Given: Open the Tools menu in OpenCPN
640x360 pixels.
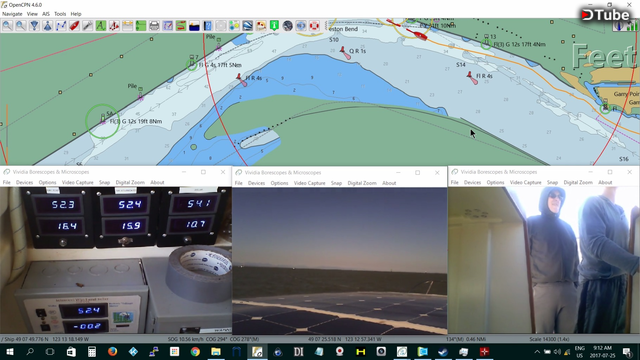Looking at the screenshot, I should tap(60, 14).
